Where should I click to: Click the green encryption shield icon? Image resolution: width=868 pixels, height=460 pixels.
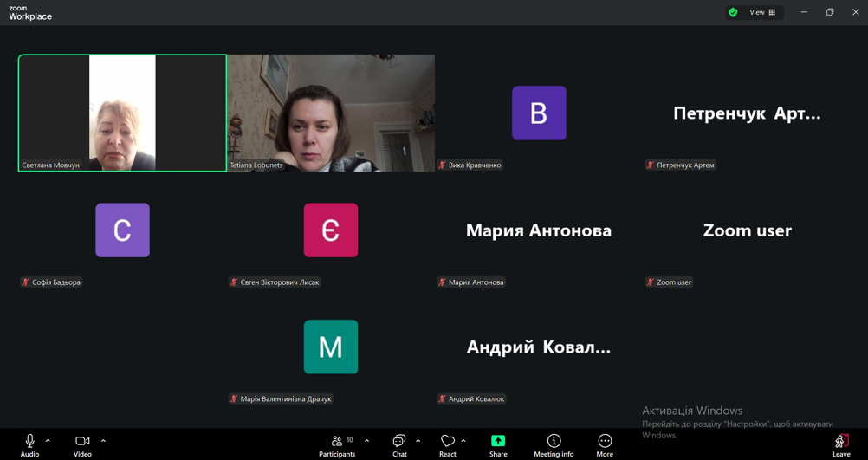point(733,12)
